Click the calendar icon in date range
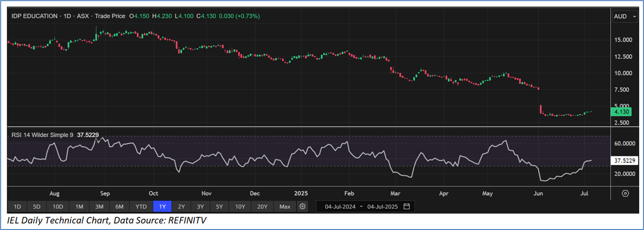 click(407, 207)
